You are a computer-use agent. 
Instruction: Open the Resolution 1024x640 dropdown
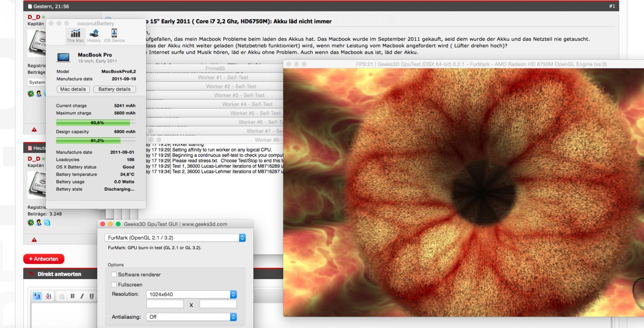(191, 294)
